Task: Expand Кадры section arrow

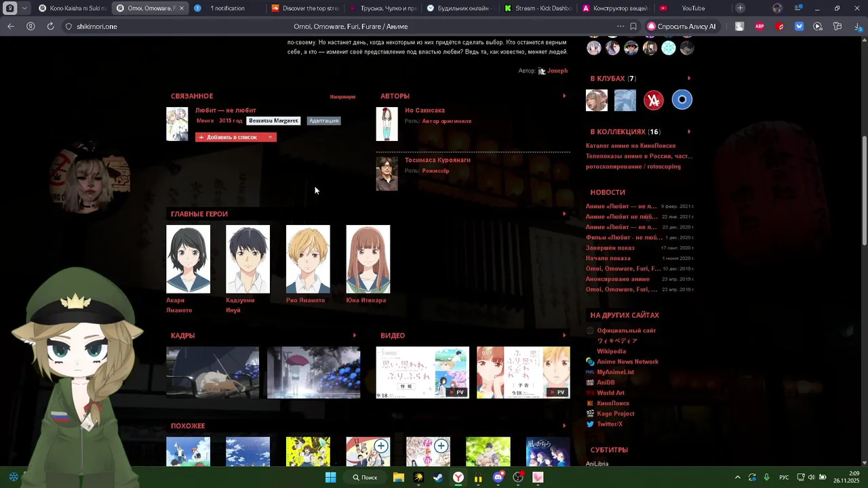Action: pos(354,335)
